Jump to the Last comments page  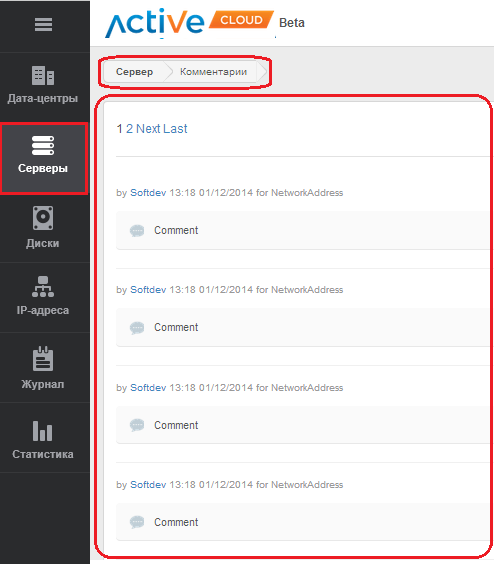[175, 128]
